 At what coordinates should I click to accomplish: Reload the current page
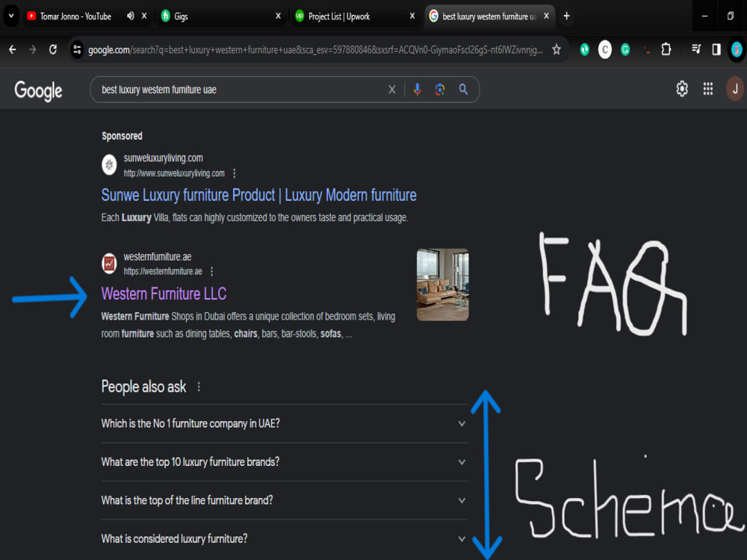pyautogui.click(x=53, y=49)
